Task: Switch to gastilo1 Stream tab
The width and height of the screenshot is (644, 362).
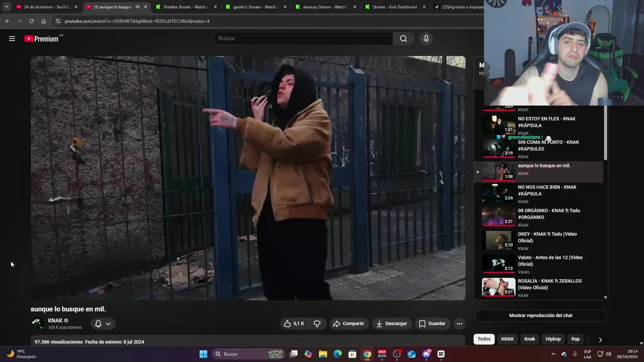Action: pyautogui.click(x=256, y=7)
